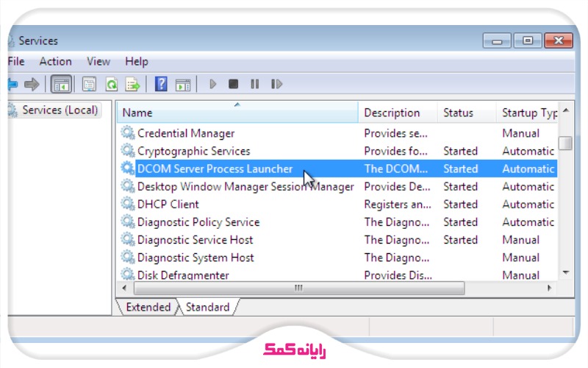
Task: Click the Pause Service toolbar icon
Action: coord(254,85)
